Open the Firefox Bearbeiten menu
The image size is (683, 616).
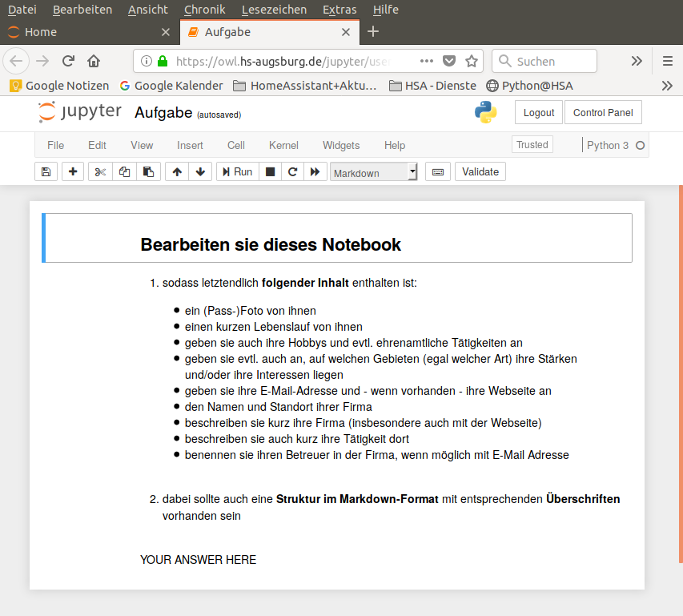click(x=82, y=10)
